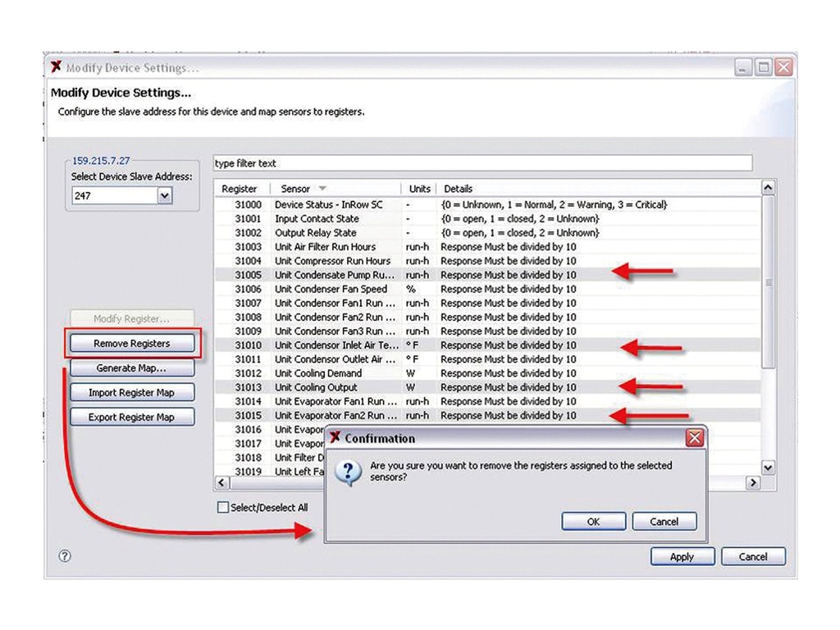840x630 pixels.
Task: Click the red X application icon in title bar
Action: 56,66
